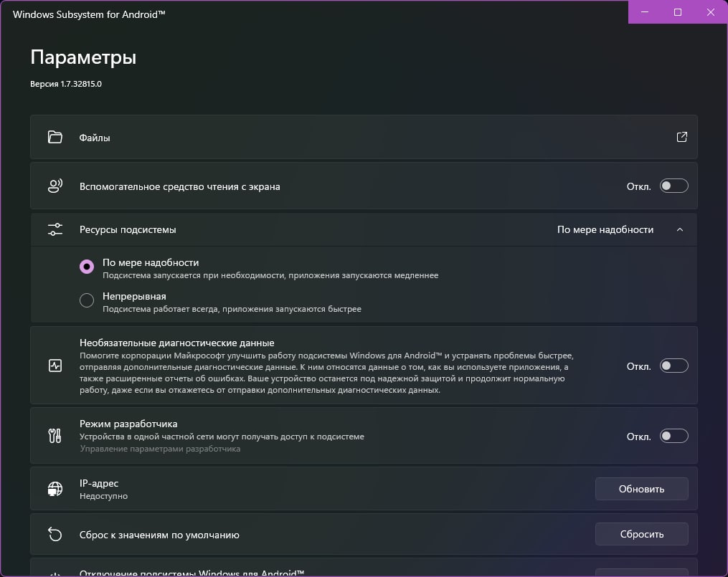Enable Режим разработчика toggle
728x577 pixels.
pyautogui.click(x=674, y=436)
